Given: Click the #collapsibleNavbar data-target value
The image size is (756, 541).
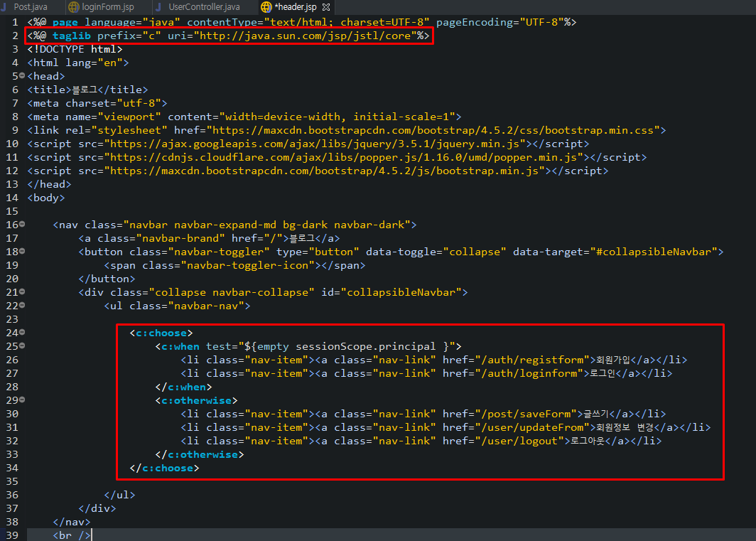Looking at the screenshot, I should tap(653, 252).
